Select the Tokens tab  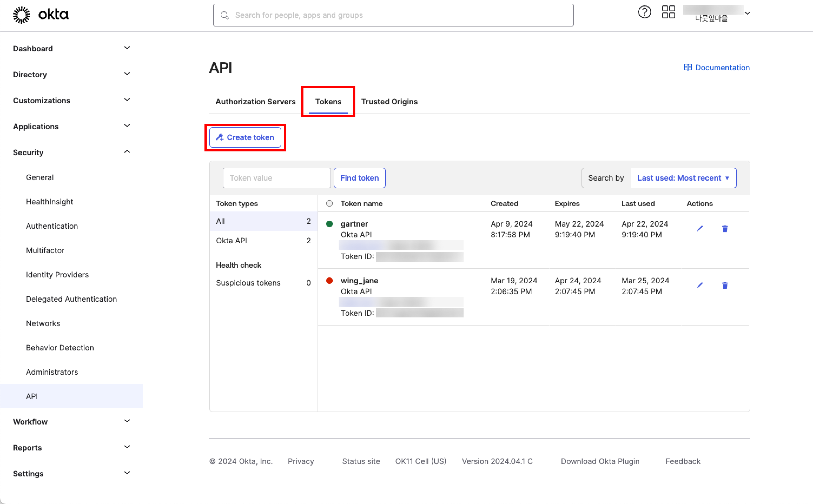pyautogui.click(x=328, y=102)
